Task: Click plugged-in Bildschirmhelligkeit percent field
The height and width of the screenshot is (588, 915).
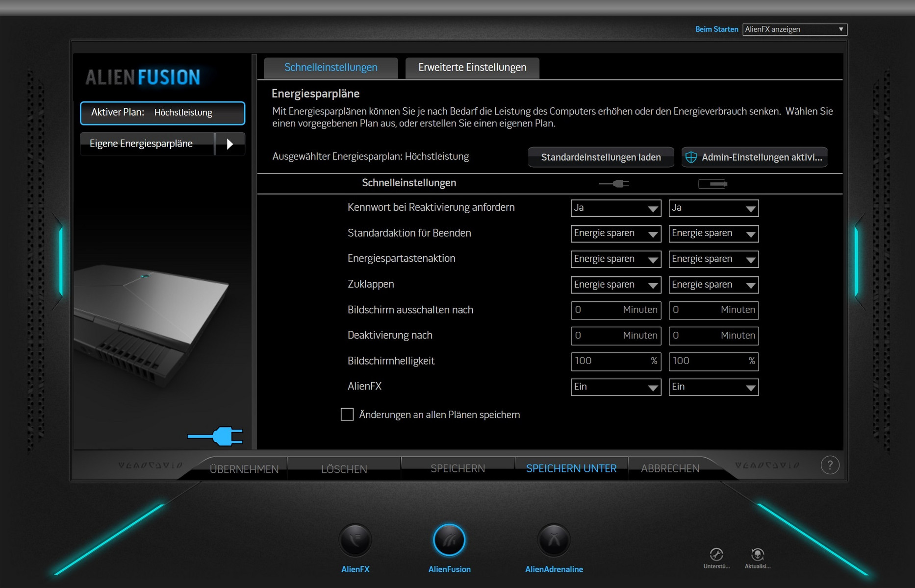Action: click(x=616, y=361)
